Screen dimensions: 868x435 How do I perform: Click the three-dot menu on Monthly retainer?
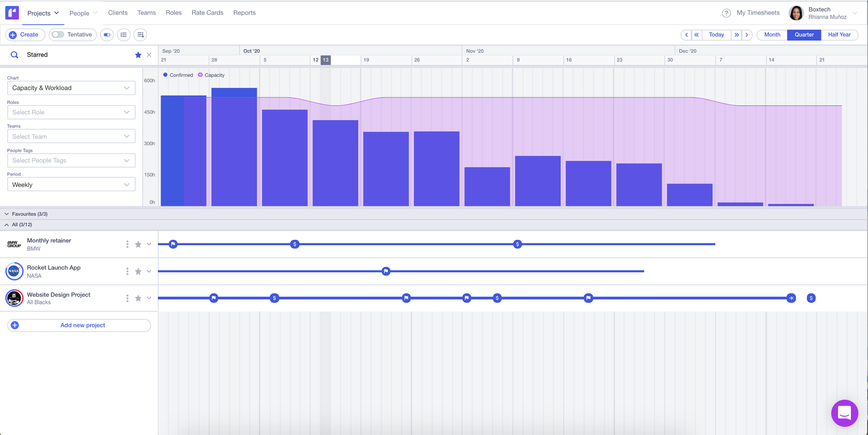pyautogui.click(x=127, y=244)
